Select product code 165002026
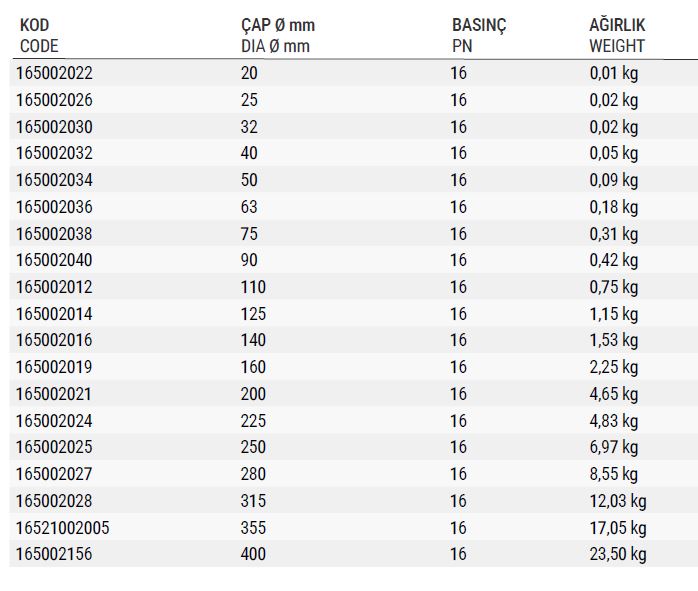This screenshot has width=698, height=591. [x=54, y=100]
